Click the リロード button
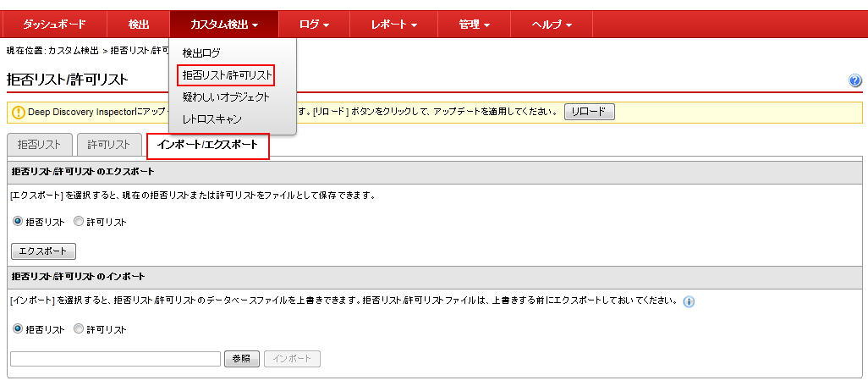The height and width of the screenshot is (386, 868). (x=589, y=112)
